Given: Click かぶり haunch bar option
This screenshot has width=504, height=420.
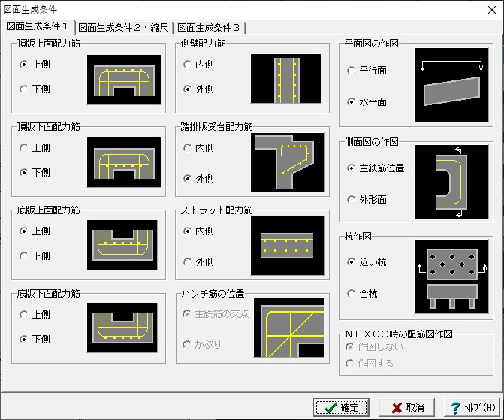Looking at the screenshot, I should click(202, 345).
